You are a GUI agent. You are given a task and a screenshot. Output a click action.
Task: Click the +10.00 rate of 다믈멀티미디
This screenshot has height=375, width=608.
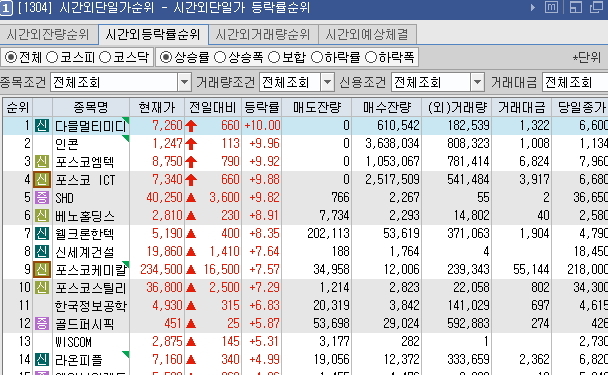coord(262,126)
